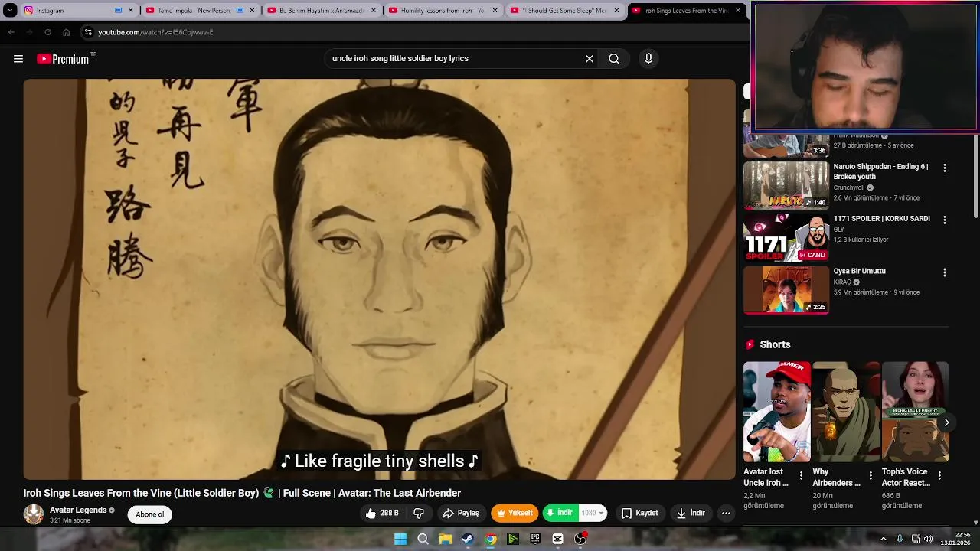Save video with the Kaydet button
This screenshot has height=551, width=980.
click(640, 514)
